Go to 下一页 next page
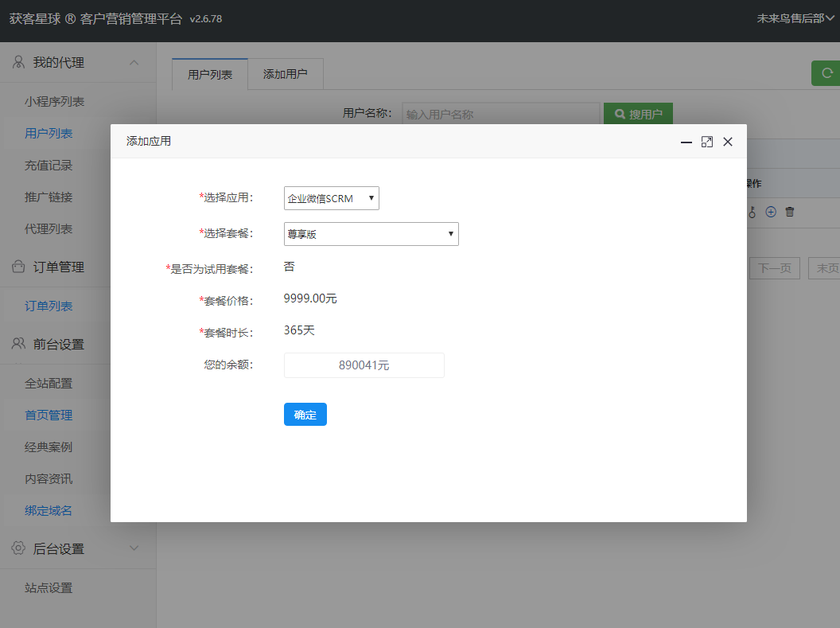 coord(774,268)
